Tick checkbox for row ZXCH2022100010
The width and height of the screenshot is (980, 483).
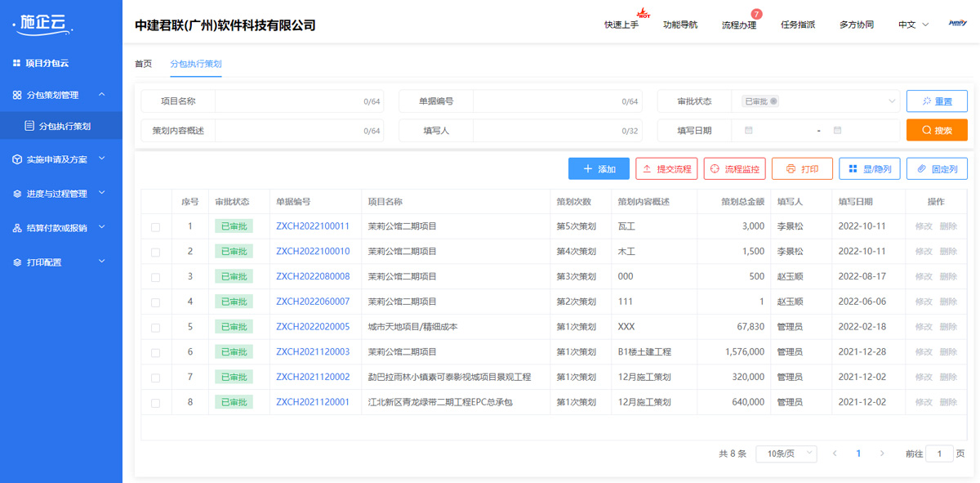click(156, 253)
